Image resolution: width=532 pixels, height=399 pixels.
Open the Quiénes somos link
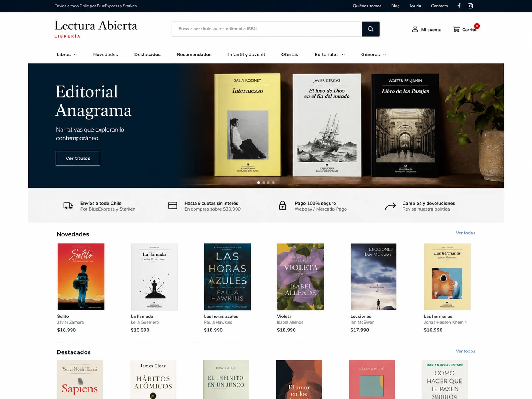[367, 6]
